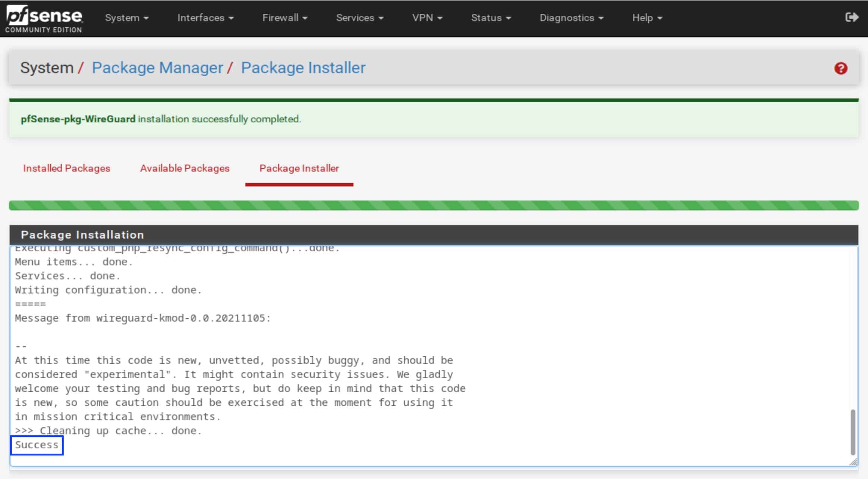Image resolution: width=868 pixels, height=479 pixels.
Task: Click 'in mission critical environments.' line
Action: tap(118, 417)
